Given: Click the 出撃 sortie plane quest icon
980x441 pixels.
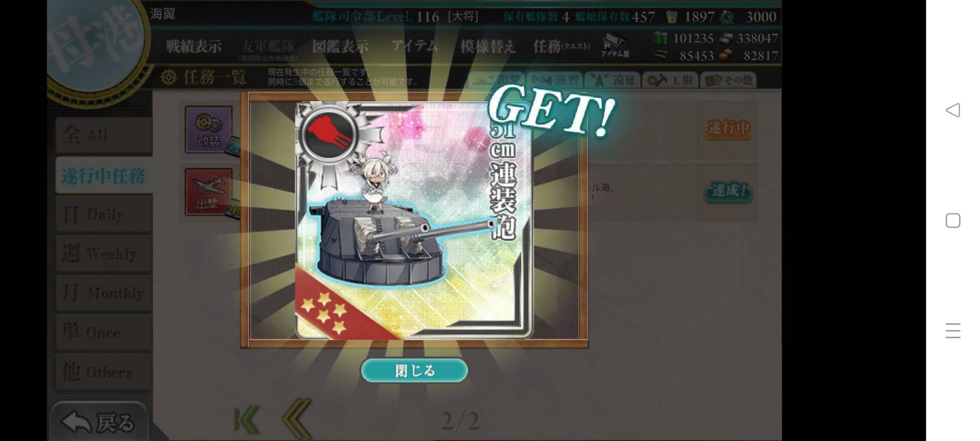Looking at the screenshot, I should click(209, 192).
